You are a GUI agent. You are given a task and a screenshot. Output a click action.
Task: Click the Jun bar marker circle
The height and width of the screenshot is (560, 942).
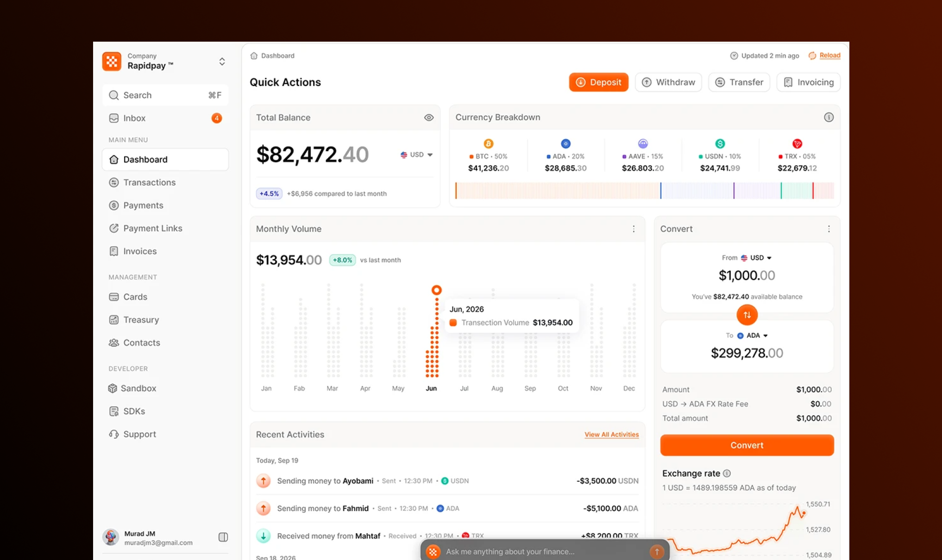pyautogui.click(x=436, y=290)
